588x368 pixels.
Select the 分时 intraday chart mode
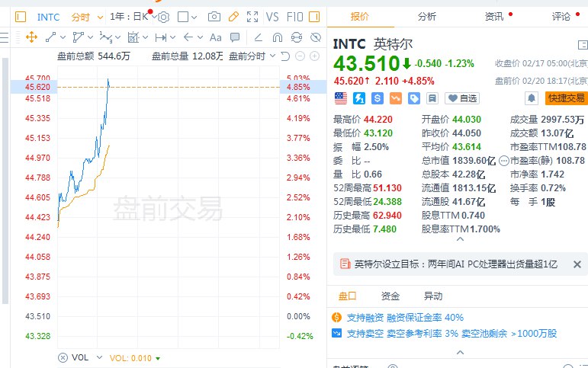(x=81, y=18)
